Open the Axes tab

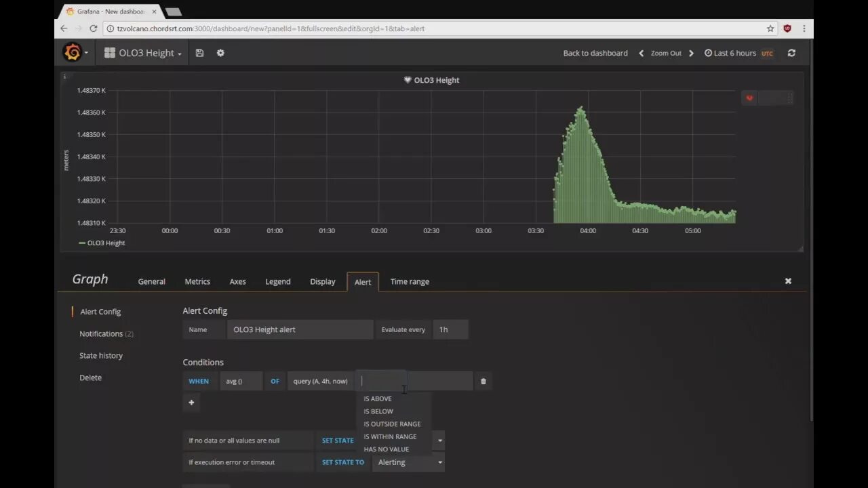[x=237, y=281]
